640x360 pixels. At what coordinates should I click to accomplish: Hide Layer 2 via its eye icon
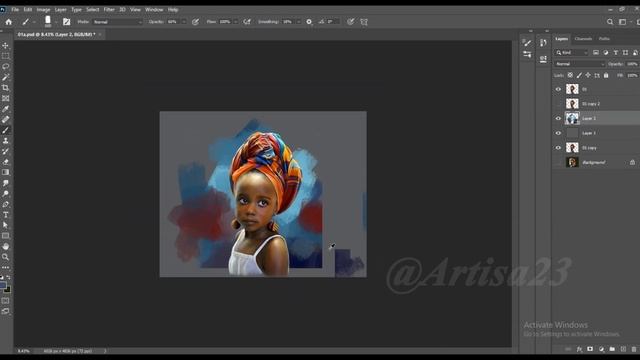[558, 118]
